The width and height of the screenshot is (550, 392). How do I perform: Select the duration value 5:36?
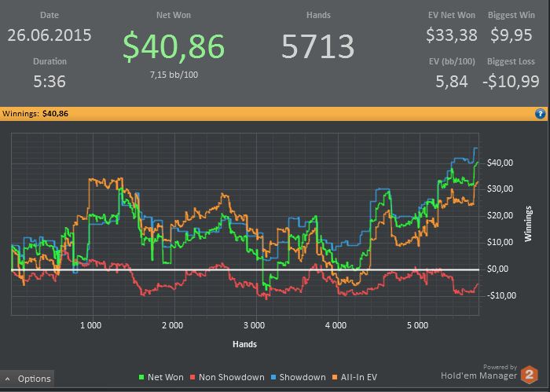point(49,82)
